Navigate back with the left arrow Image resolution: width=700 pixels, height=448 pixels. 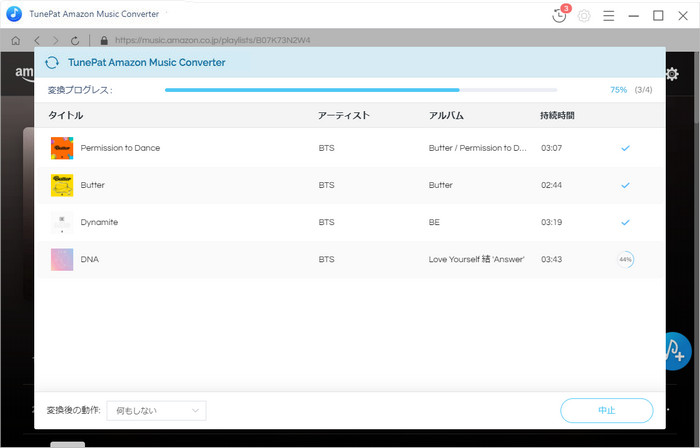coord(37,41)
